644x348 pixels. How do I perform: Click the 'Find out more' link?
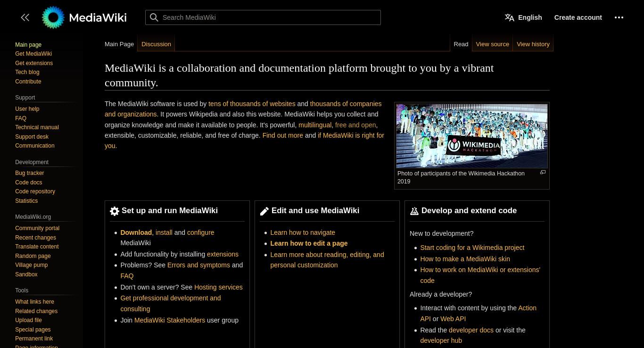click(x=283, y=135)
